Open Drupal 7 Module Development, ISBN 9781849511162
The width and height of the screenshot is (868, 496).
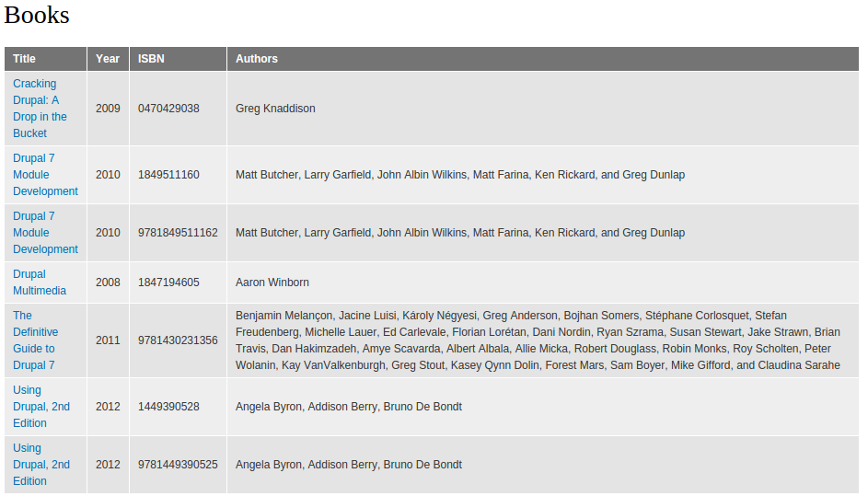45,233
